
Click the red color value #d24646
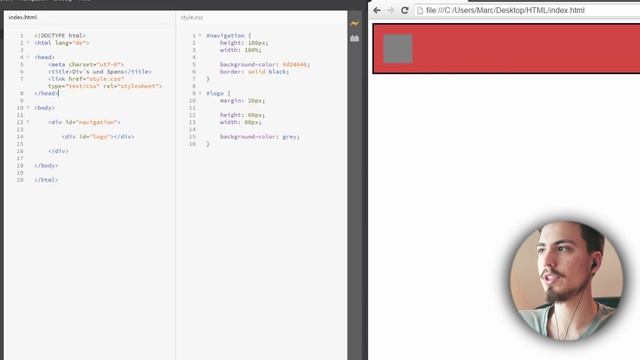tap(295, 64)
